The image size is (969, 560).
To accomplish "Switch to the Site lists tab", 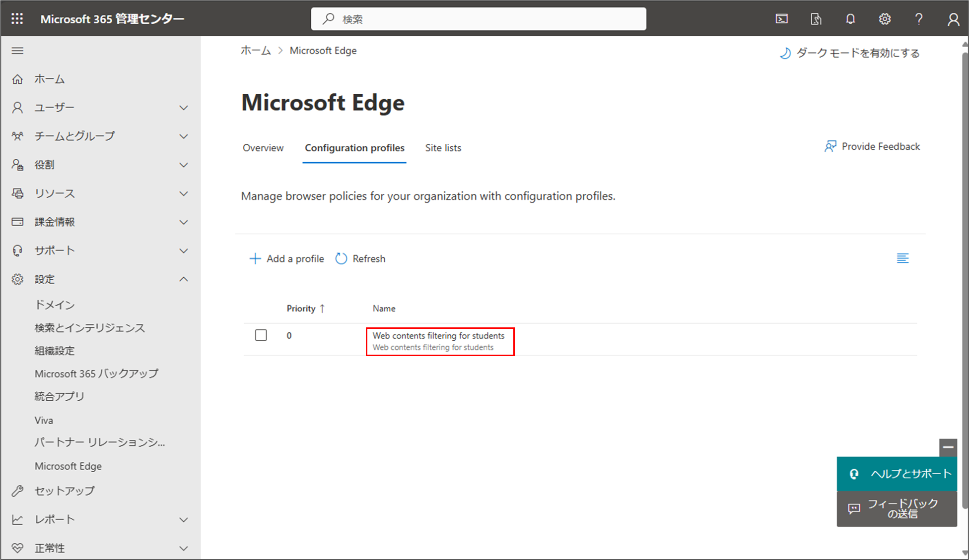I will (x=443, y=148).
